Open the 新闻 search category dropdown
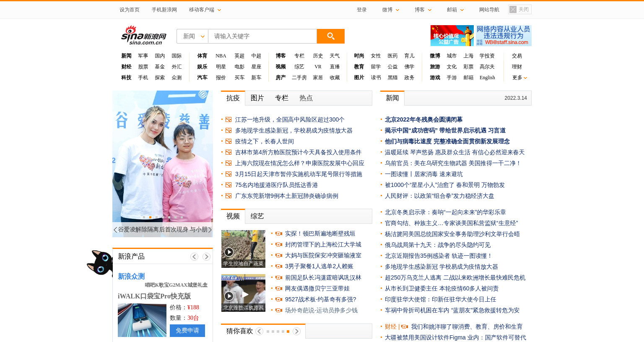 [x=192, y=36]
